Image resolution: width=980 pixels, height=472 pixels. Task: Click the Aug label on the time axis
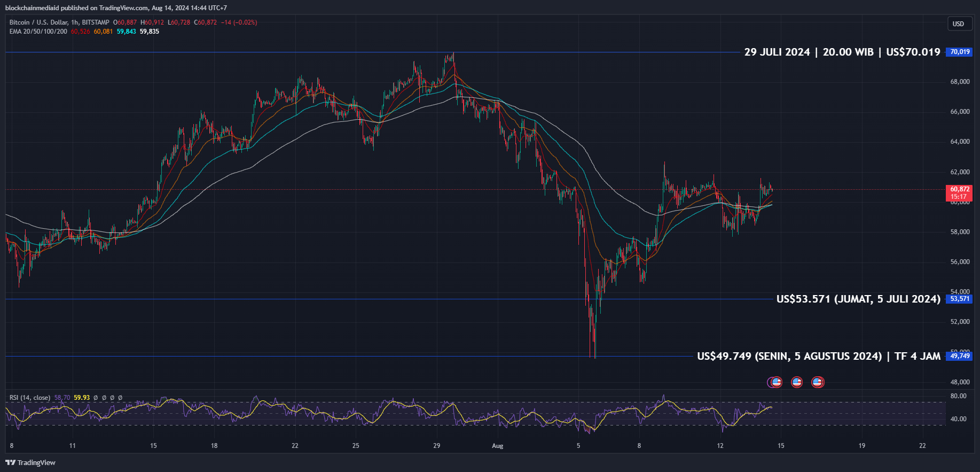tap(498, 446)
